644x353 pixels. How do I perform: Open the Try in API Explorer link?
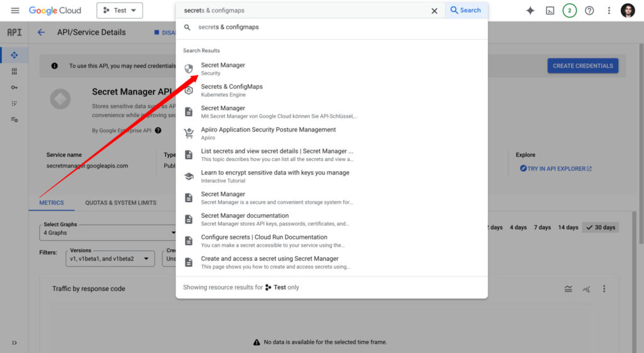(556, 169)
